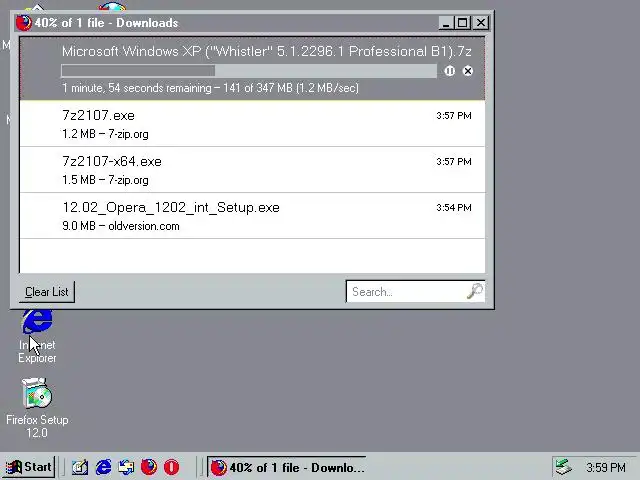Open the Start menu
This screenshot has height=480, width=640.
coord(29,467)
